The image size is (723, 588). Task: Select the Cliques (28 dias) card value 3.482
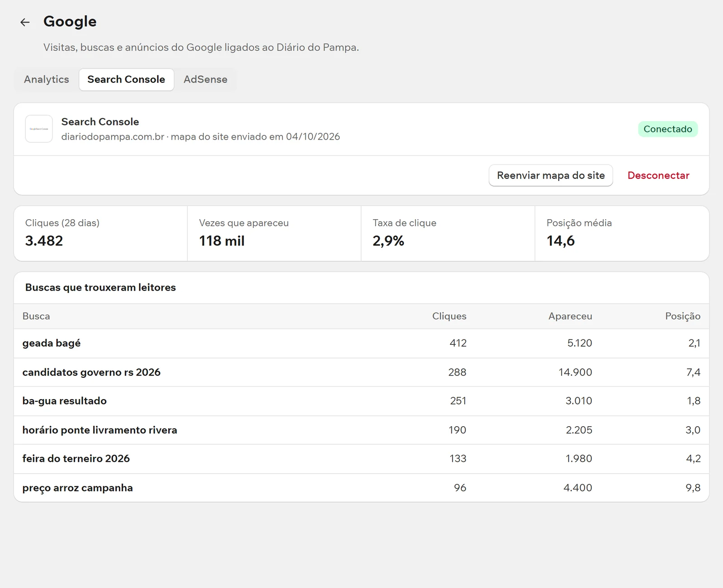(44, 241)
